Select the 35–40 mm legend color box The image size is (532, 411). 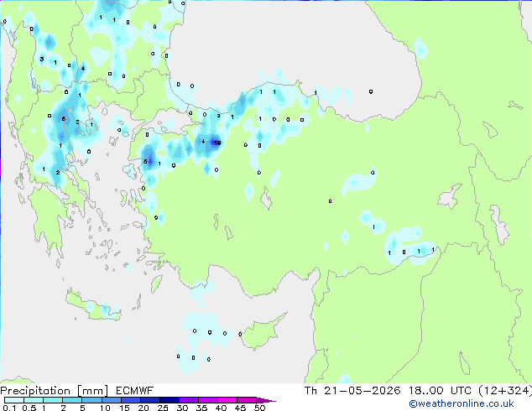[207, 400]
